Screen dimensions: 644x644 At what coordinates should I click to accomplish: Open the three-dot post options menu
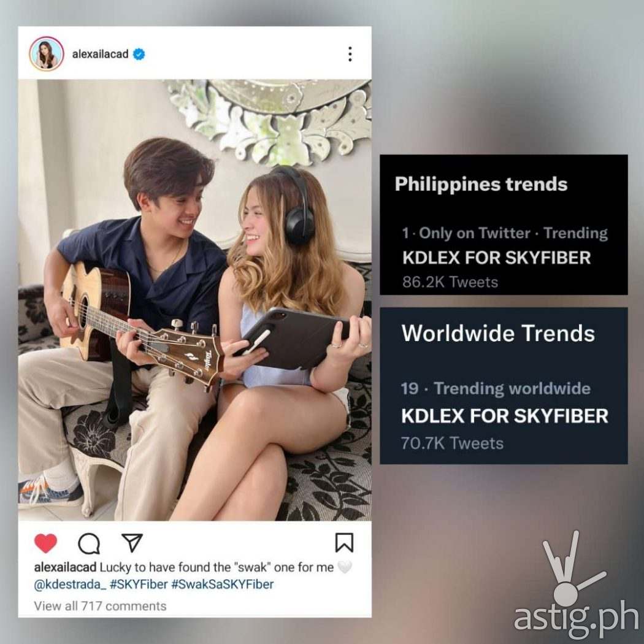point(350,54)
